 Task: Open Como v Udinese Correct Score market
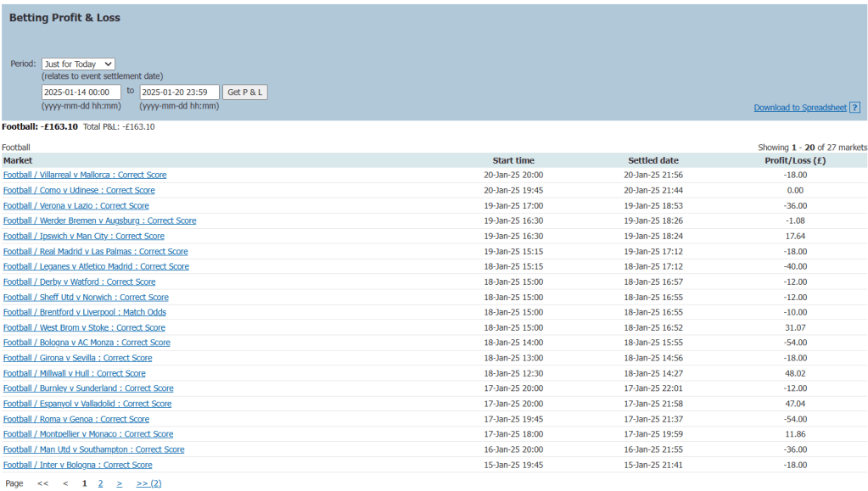pos(79,191)
